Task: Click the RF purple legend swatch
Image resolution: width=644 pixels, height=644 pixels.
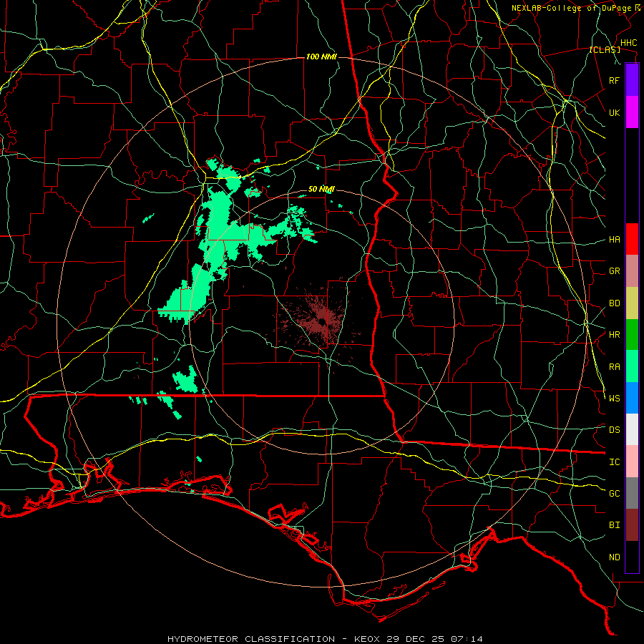Action: click(x=632, y=80)
